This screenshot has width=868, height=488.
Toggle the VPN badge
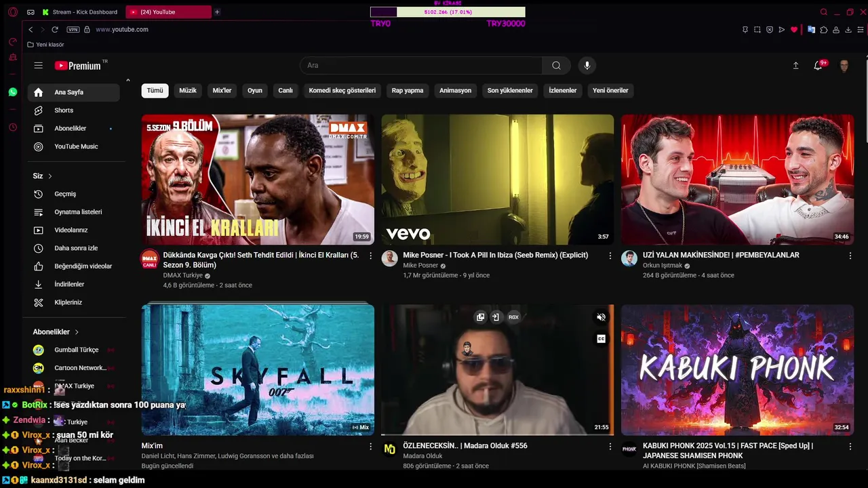pyautogui.click(x=73, y=29)
